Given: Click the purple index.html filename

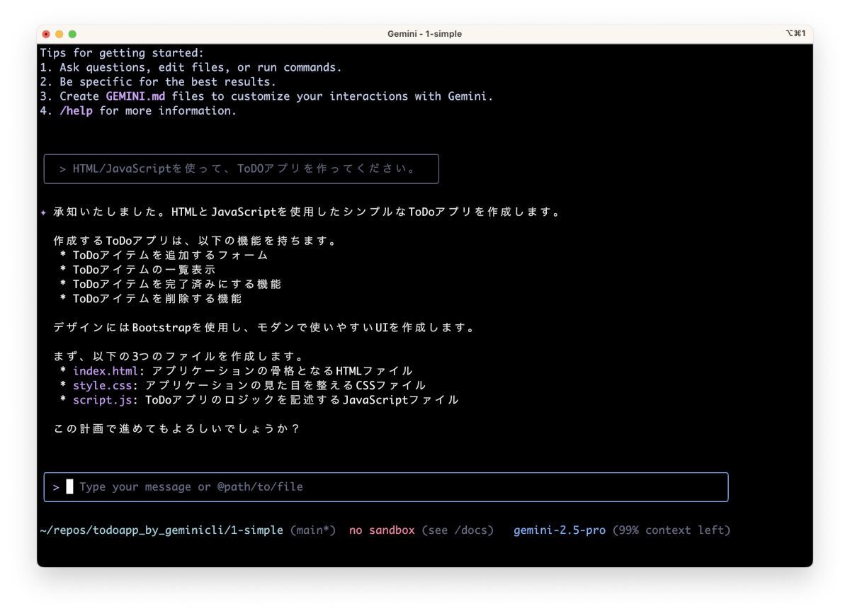Looking at the screenshot, I should [x=106, y=371].
